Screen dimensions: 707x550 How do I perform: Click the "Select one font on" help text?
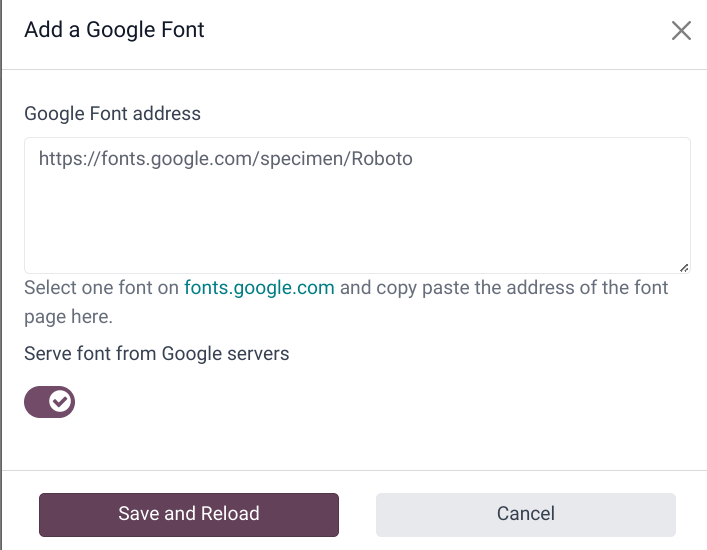coord(101,288)
